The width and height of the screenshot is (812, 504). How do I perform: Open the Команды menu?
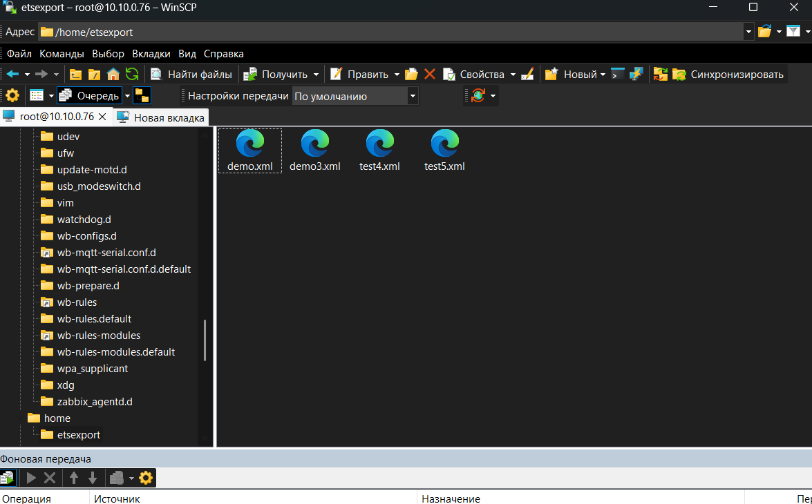click(x=62, y=54)
